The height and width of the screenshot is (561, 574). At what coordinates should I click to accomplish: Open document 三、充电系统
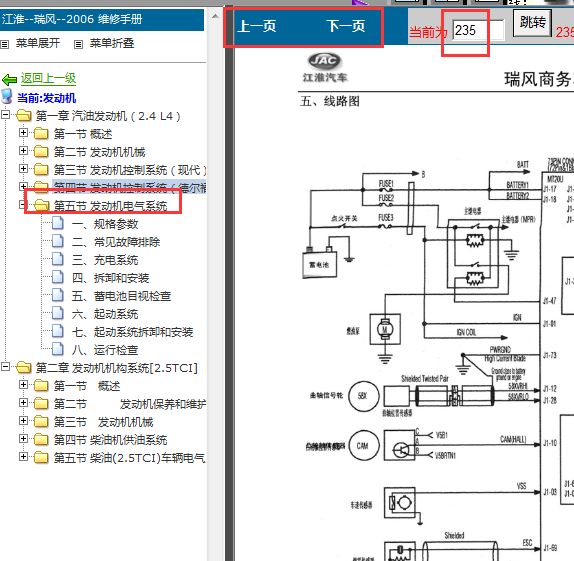105,260
